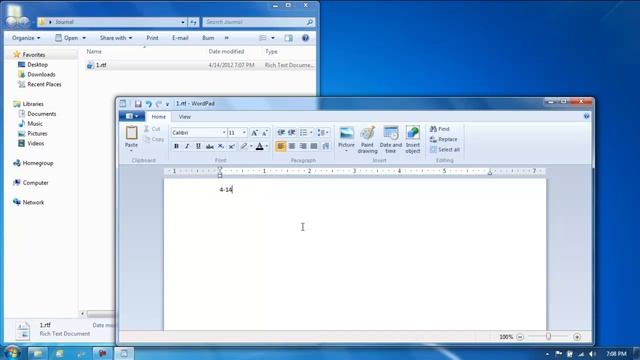The image size is (640, 360).
Task: Open the Calibri font family dropdown
Action: coord(224,133)
